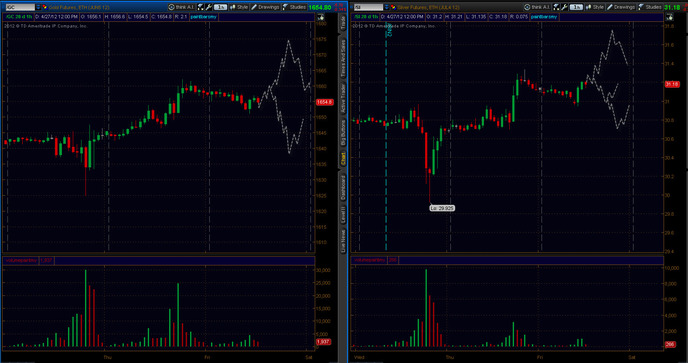Switch to Active Trader side tab
The height and width of the screenshot is (363, 688).
tap(343, 99)
